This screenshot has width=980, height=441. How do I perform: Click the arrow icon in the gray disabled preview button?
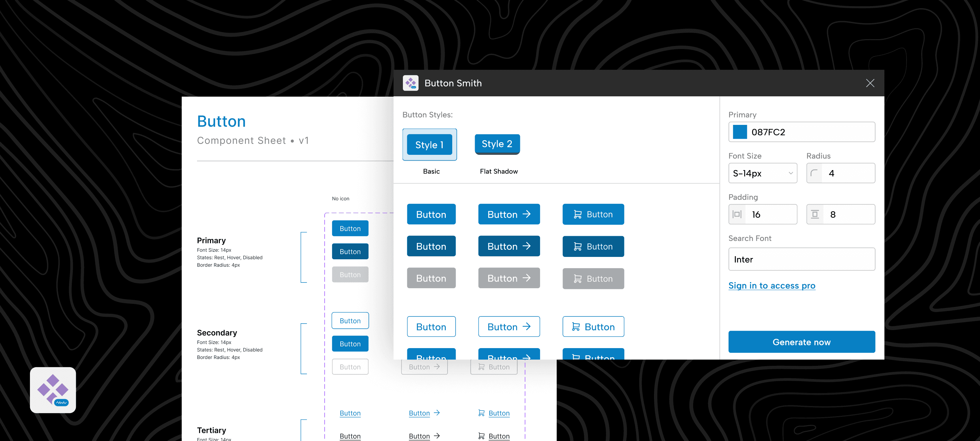(526, 278)
